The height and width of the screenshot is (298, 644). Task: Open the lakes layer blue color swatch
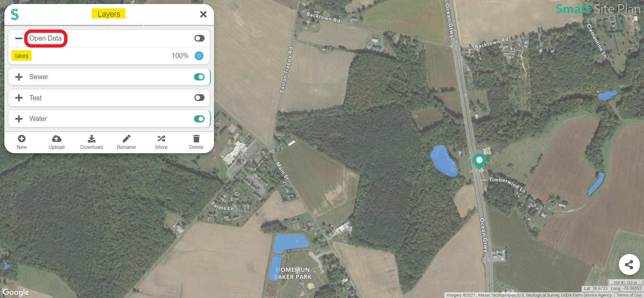point(199,56)
